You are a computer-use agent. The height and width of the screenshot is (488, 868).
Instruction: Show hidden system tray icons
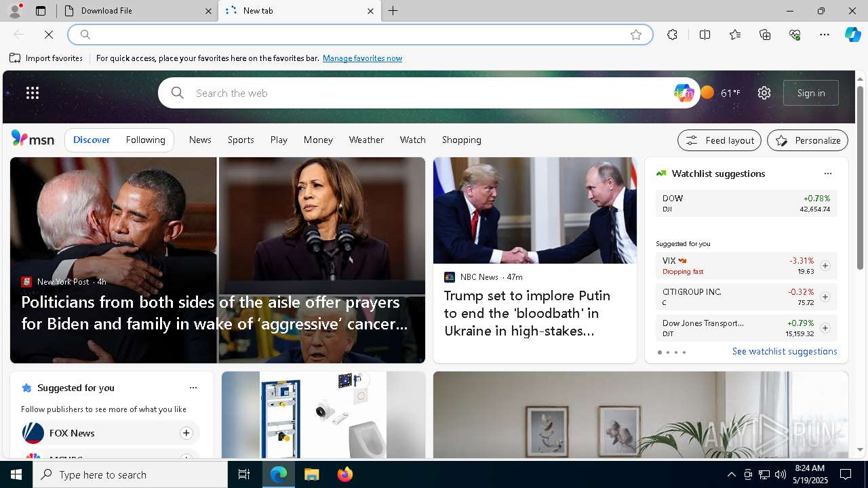pyautogui.click(x=731, y=474)
